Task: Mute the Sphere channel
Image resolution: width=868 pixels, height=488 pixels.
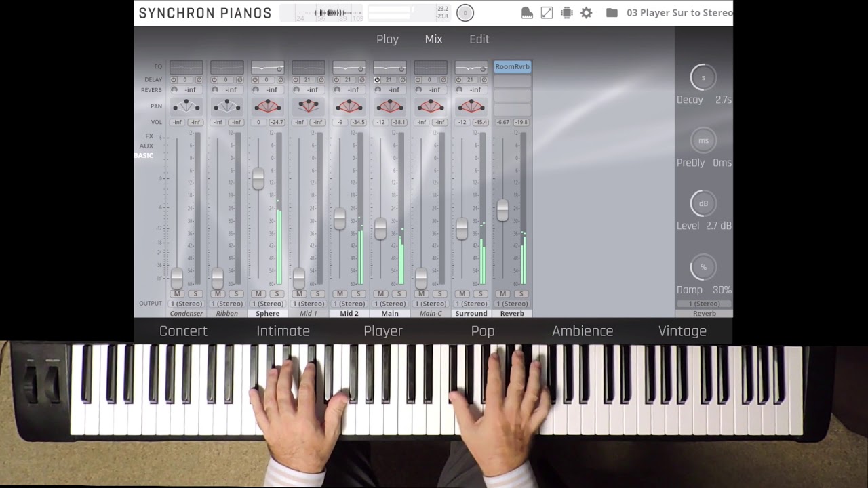Action: pyautogui.click(x=258, y=293)
